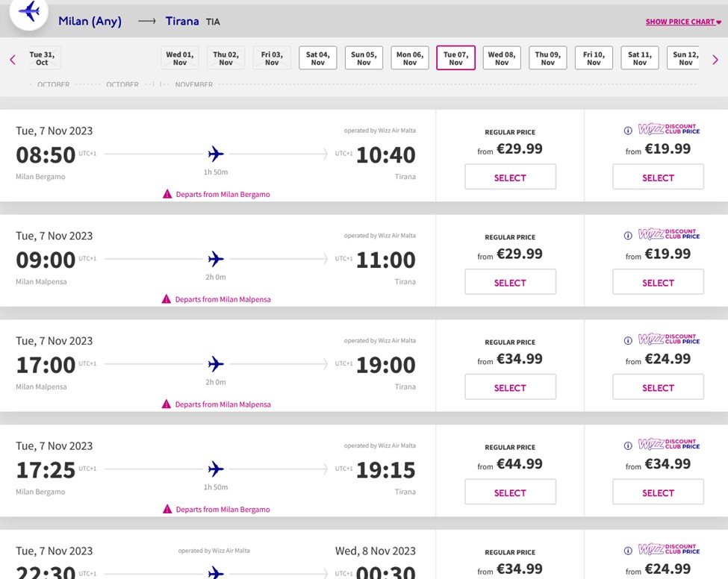
Task: Select discount club price €19.99 for 09:00 flight
Action: pyautogui.click(x=658, y=283)
